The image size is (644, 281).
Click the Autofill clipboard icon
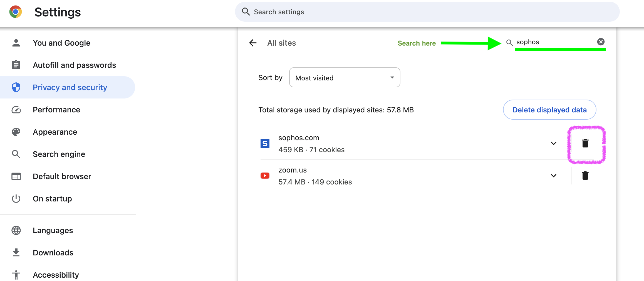[x=16, y=65]
